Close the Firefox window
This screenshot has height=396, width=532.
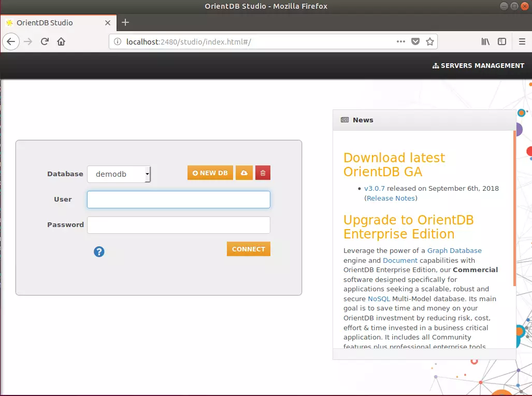click(x=525, y=6)
